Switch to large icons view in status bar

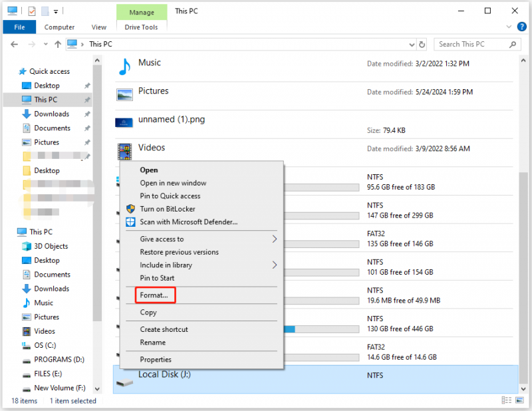(x=520, y=400)
